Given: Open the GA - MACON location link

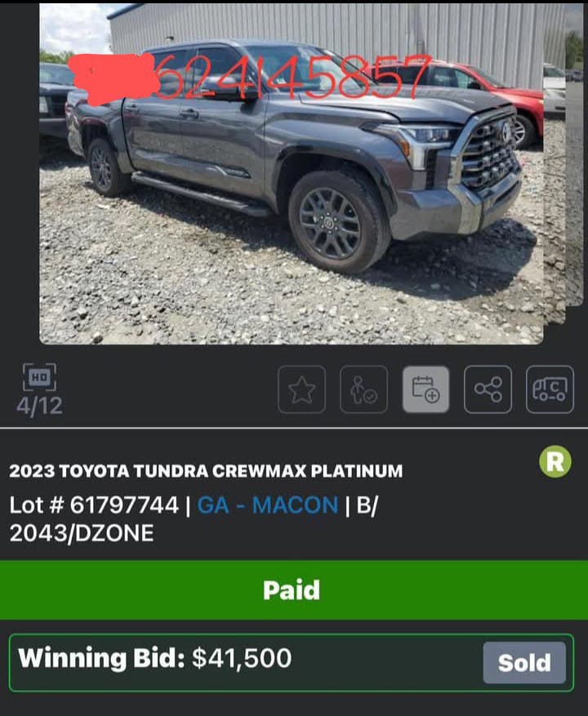Looking at the screenshot, I should (x=268, y=505).
